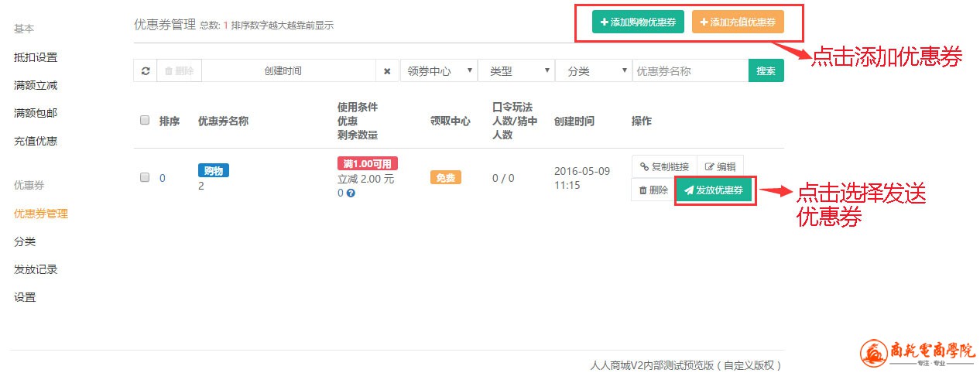The image size is (980, 373).
Task: Open the 领券中心 dropdown filter
Action: [438, 71]
